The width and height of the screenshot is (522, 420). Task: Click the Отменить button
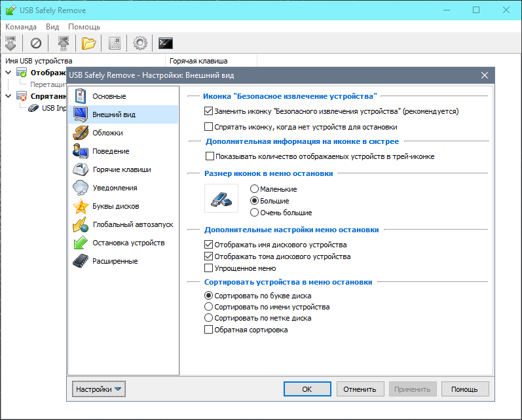(x=360, y=389)
